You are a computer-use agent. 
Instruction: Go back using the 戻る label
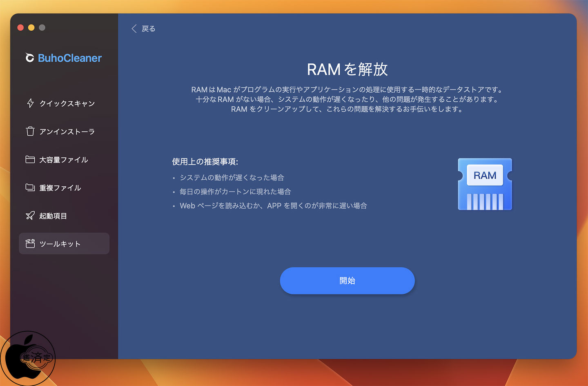click(x=148, y=29)
